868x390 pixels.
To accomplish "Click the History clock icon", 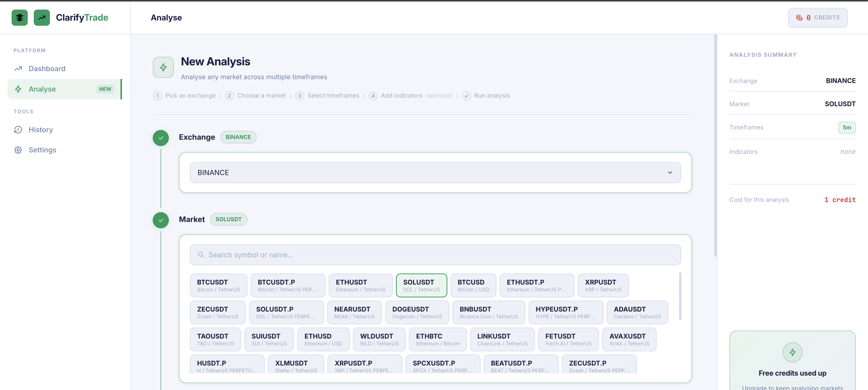I will click(x=18, y=130).
